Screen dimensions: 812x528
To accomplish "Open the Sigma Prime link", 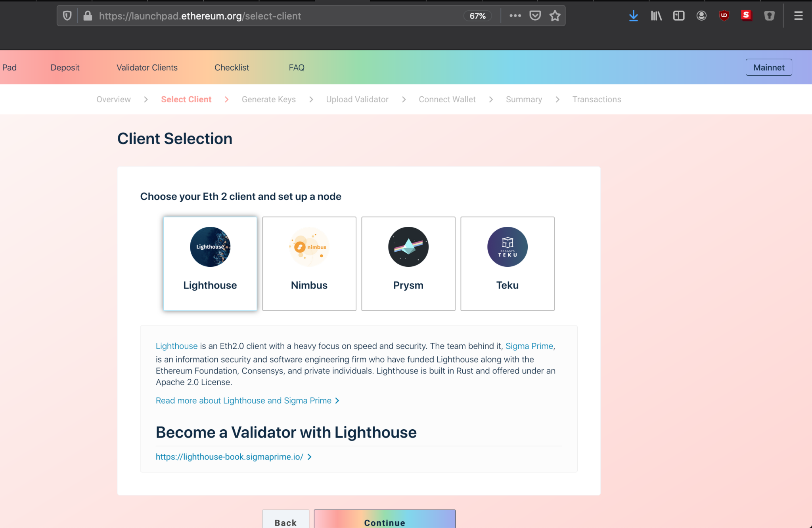I will click(x=529, y=346).
